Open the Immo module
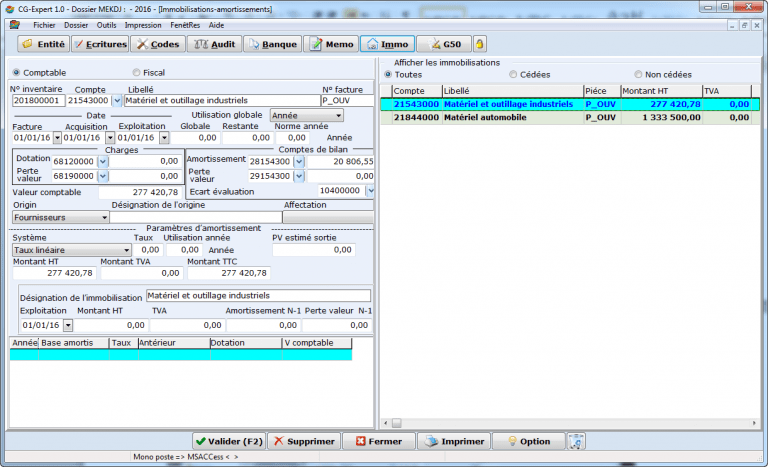This screenshot has width=768, height=467. tap(387, 44)
